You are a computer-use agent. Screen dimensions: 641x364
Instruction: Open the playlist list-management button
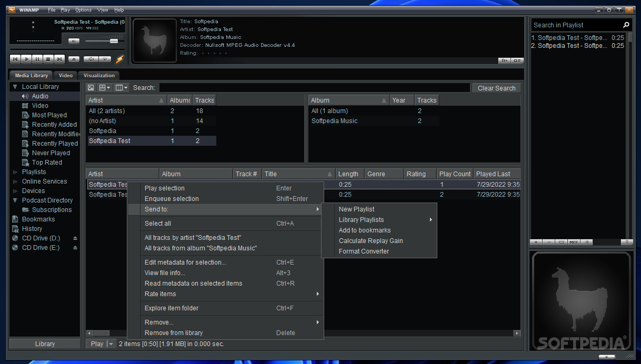(x=587, y=242)
